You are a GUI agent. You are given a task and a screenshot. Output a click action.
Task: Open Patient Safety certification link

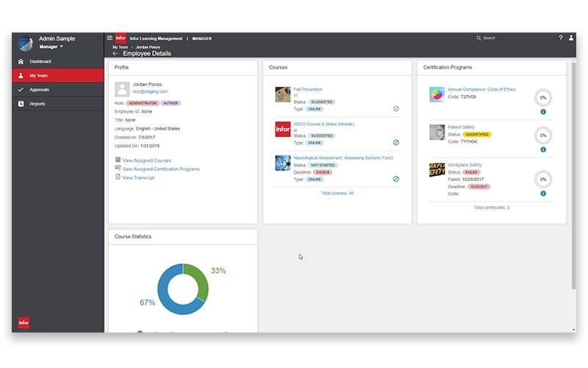click(x=461, y=127)
